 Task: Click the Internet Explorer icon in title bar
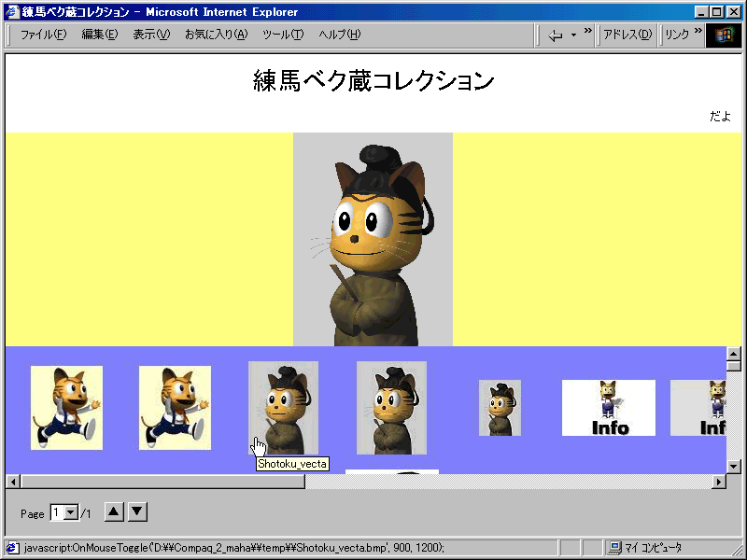click(12, 12)
